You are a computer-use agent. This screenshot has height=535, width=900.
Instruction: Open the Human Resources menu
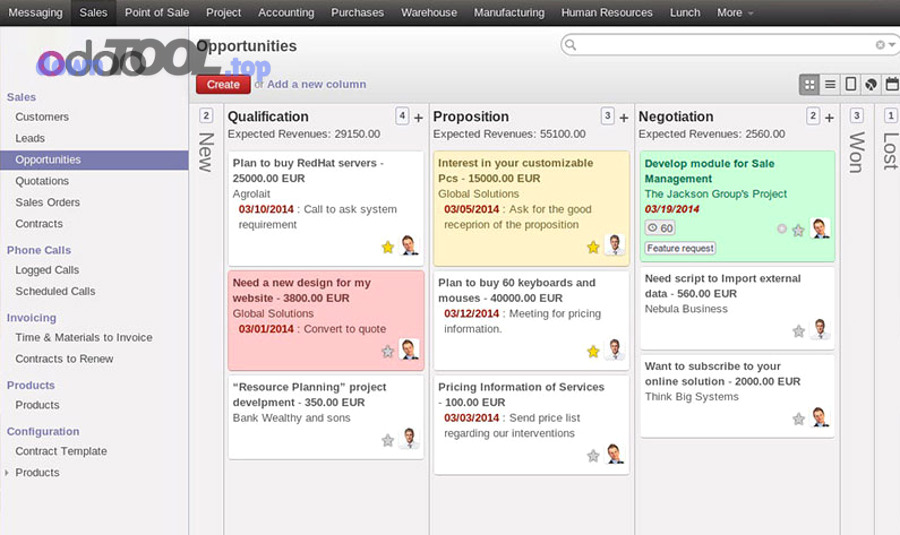pos(607,13)
